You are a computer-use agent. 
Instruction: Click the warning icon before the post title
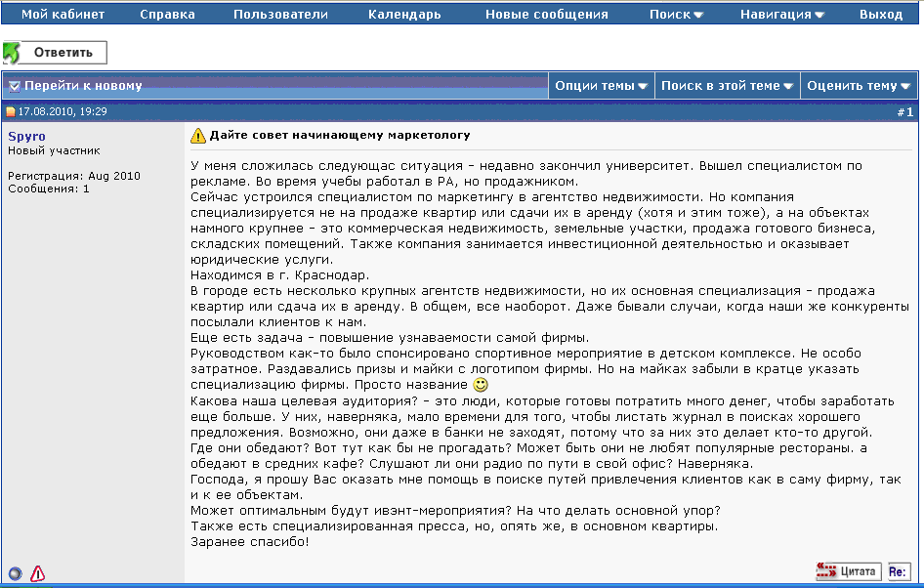[x=198, y=136]
